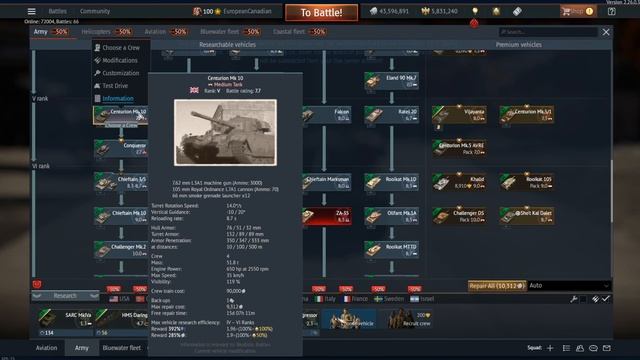The width and height of the screenshot is (640, 360).
Task: Click the To Battle! button
Action: (321, 13)
